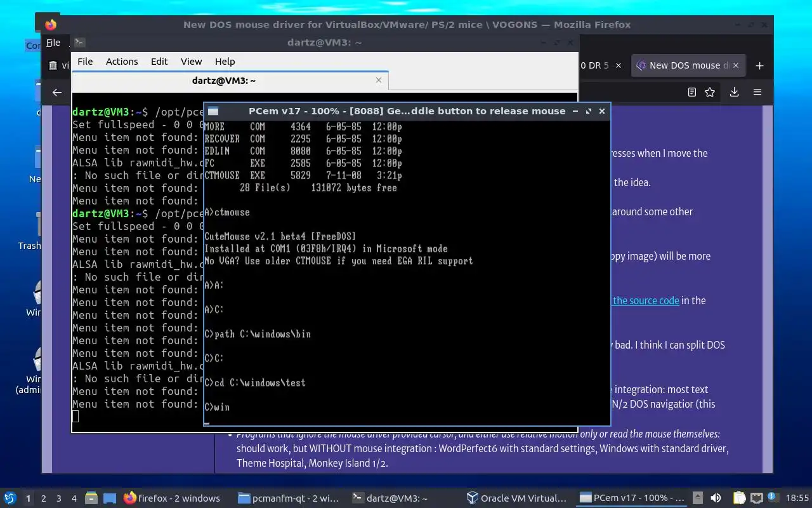Open the clipboard tray icon

[739, 498]
